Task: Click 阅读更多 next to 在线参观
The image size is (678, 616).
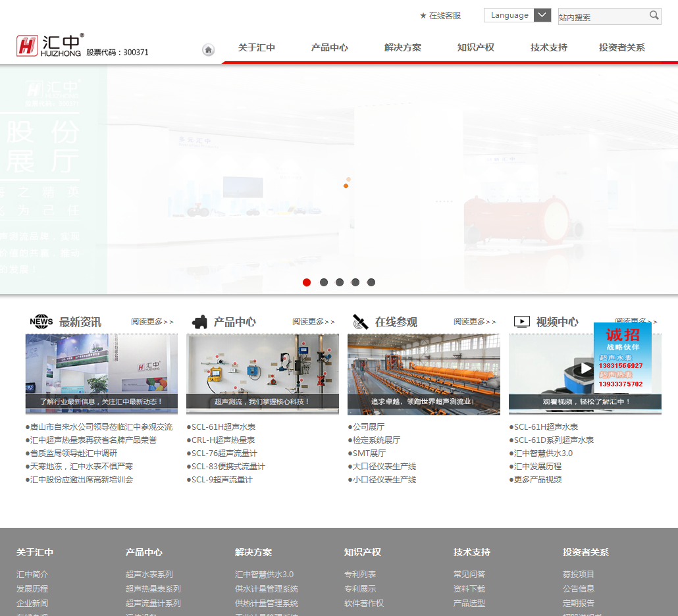Action: [x=475, y=322]
